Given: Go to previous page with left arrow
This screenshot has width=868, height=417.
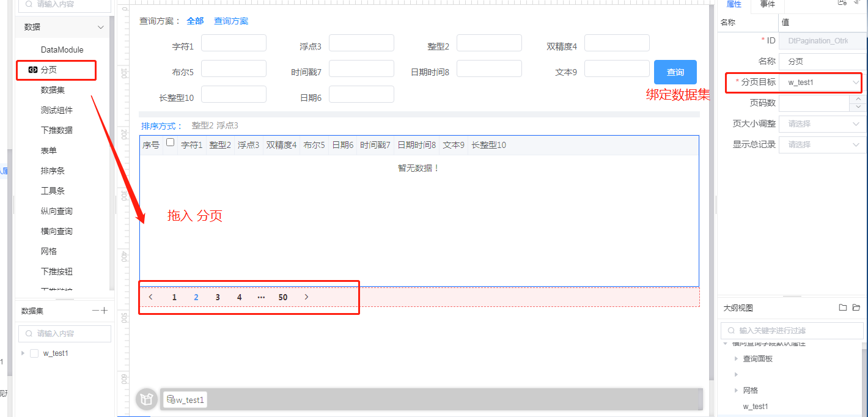Looking at the screenshot, I should click(151, 297).
